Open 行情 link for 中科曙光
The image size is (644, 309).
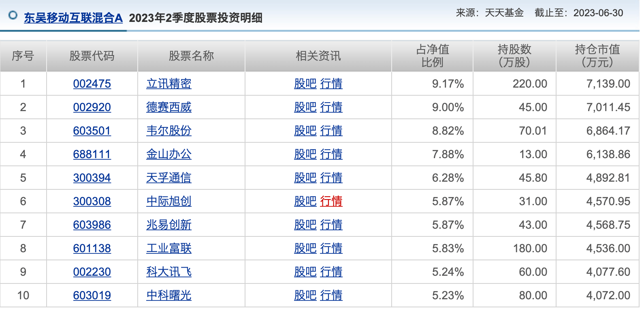tap(331, 296)
